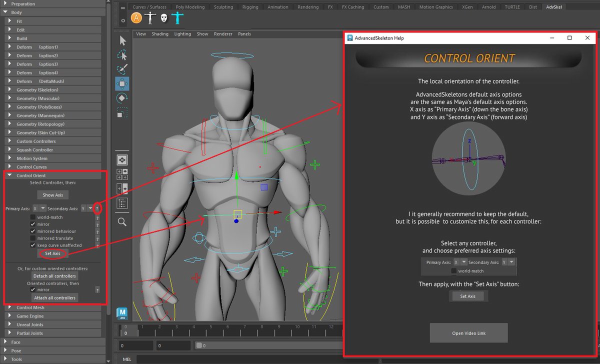Open the Secondary Axis Y dropdown
The width and height of the screenshot is (600, 364).
pos(87,208)
